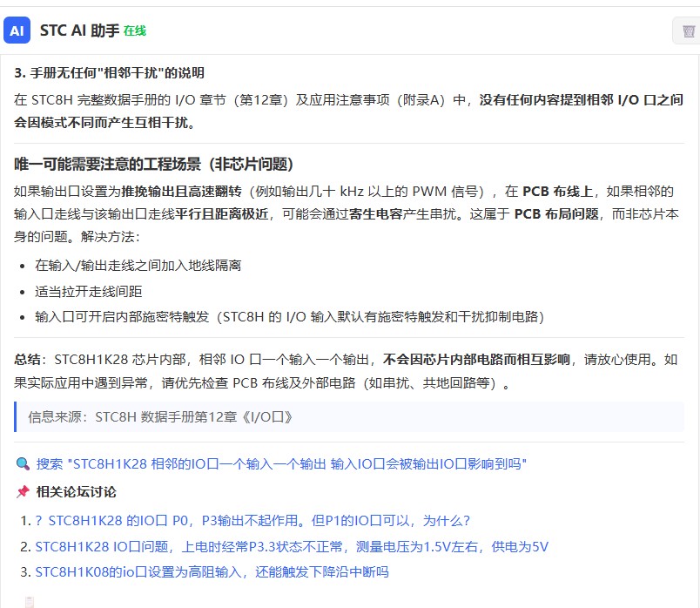
Task: Click bold text 不会因芯片内部电路而相互影响
Action: (476, 359)
